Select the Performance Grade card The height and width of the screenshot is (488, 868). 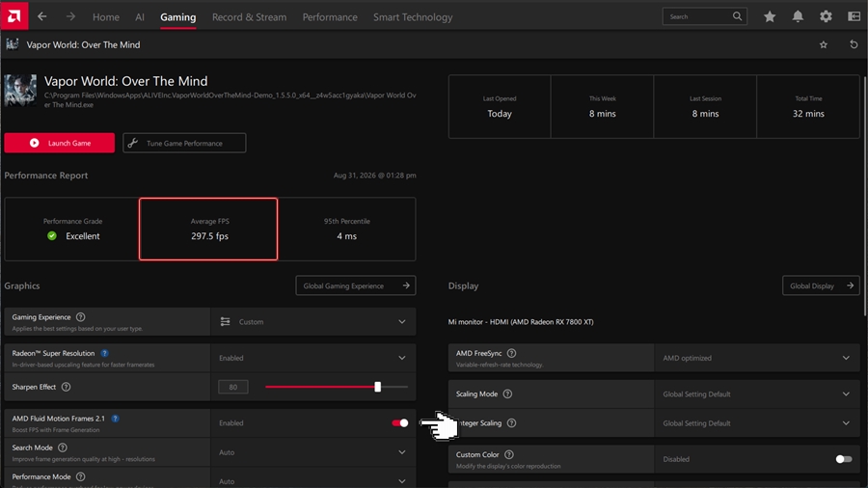point(72,229)
